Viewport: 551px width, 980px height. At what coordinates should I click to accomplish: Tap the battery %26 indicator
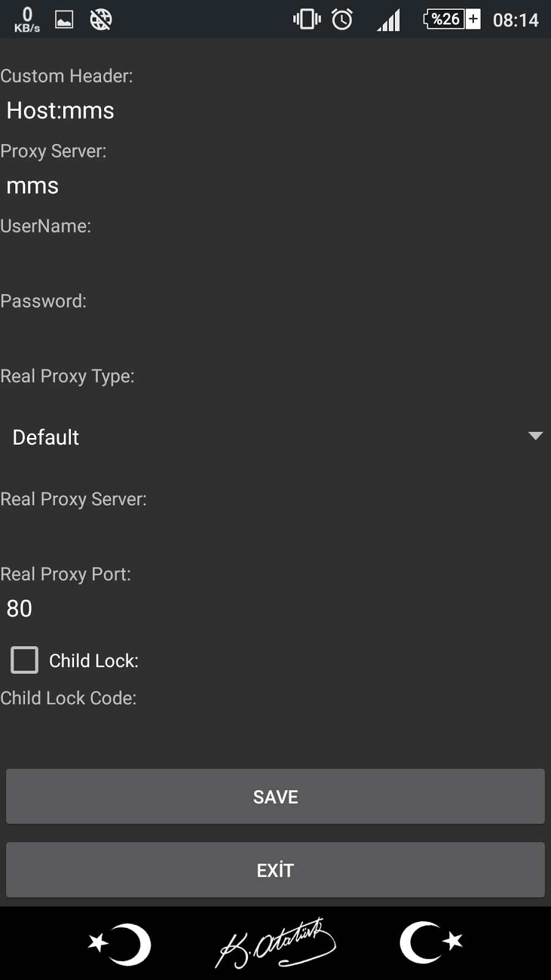click(x=452, y=20)
